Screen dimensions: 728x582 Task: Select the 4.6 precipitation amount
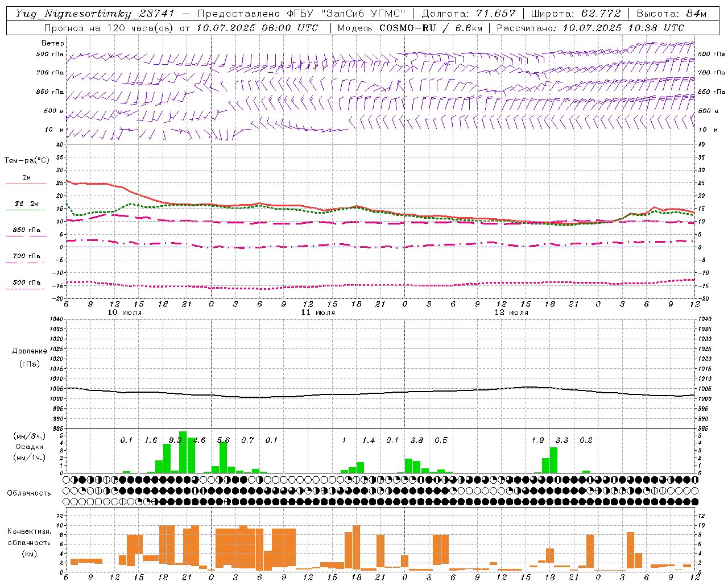pos(199,440)
